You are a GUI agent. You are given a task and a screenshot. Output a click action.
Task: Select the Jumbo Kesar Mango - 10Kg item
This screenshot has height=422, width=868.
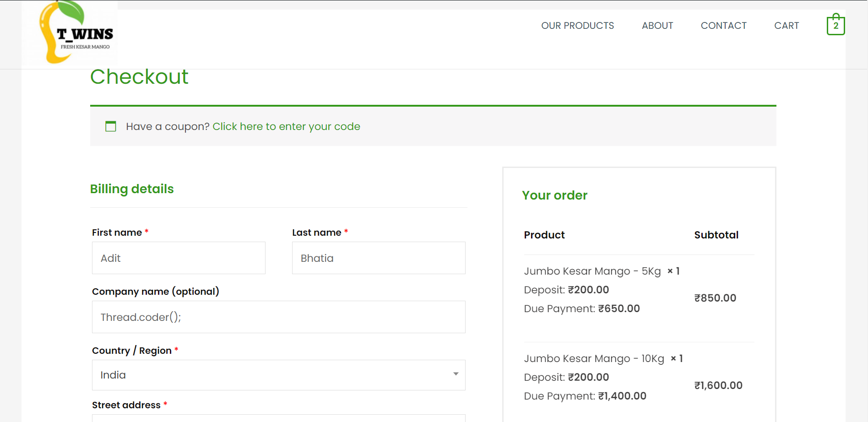tap(594, 359)
